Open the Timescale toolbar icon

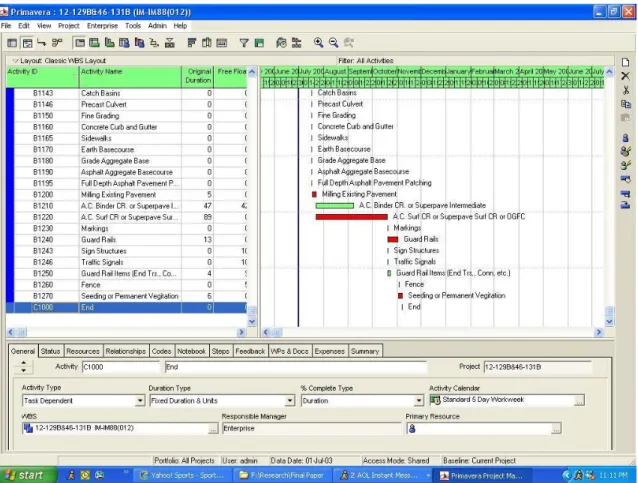pyautogui.click(x=222, y=43)
